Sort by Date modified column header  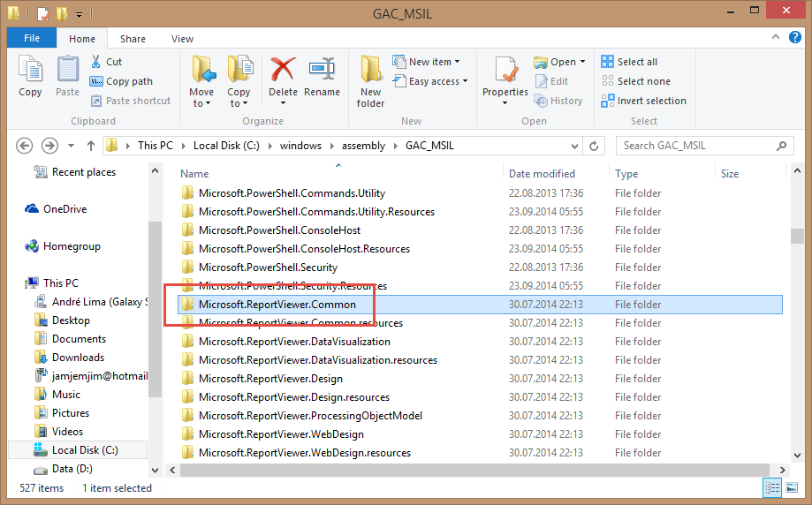click(542, 174)
